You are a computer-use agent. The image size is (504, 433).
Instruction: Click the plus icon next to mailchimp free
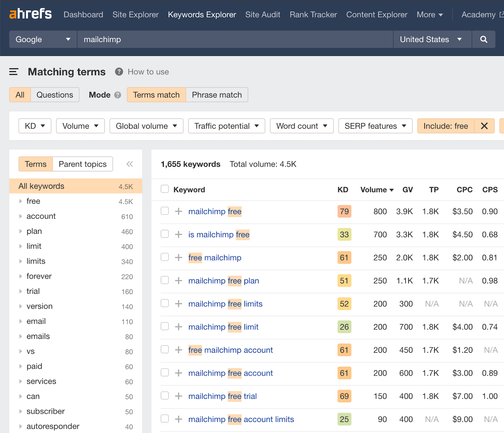(x=179, y=211)
